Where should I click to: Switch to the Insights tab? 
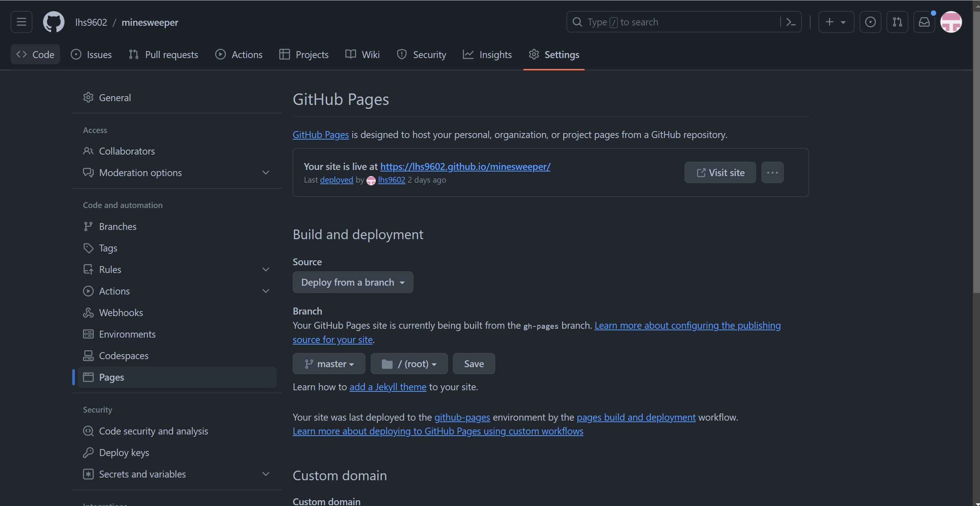tap(488, 55)
